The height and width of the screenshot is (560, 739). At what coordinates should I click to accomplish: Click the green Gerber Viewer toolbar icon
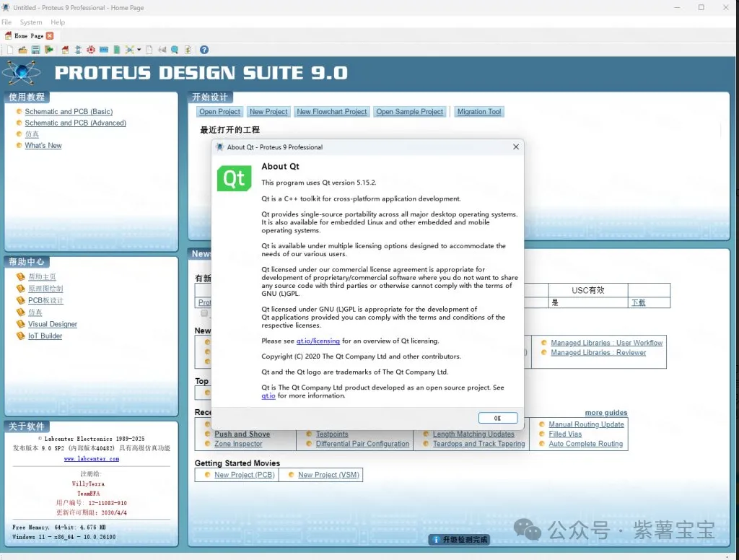tap(117, 50)
